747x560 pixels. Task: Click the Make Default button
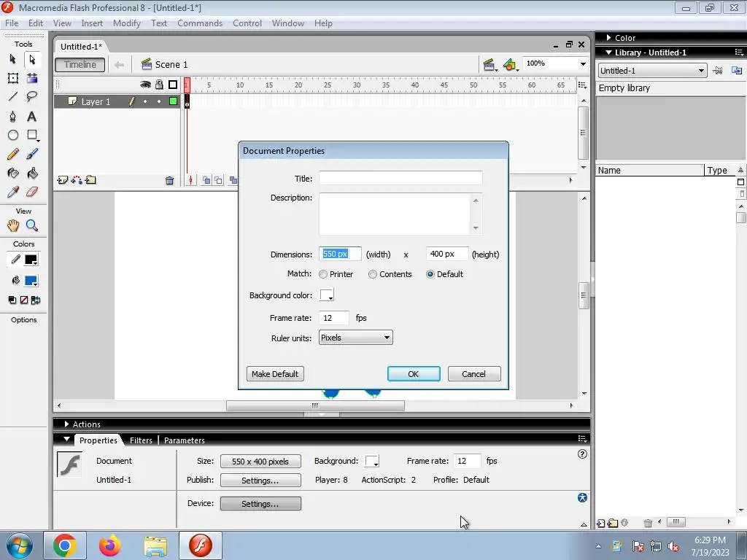pos(275,374)
